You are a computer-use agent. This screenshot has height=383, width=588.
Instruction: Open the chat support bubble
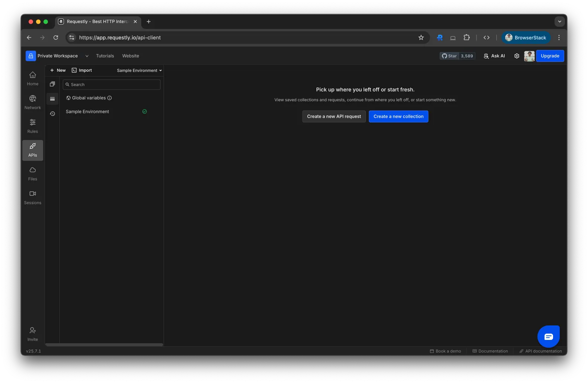coord(549,337)
